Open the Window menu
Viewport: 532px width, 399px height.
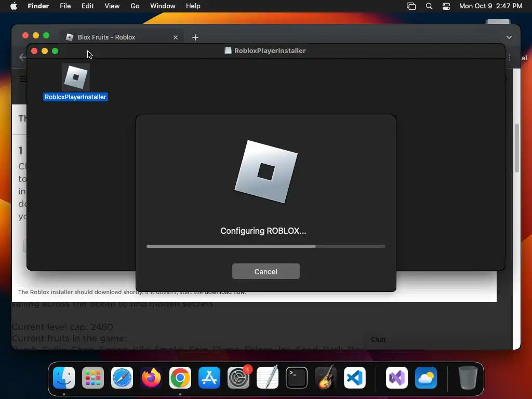[x=163, y=6]
